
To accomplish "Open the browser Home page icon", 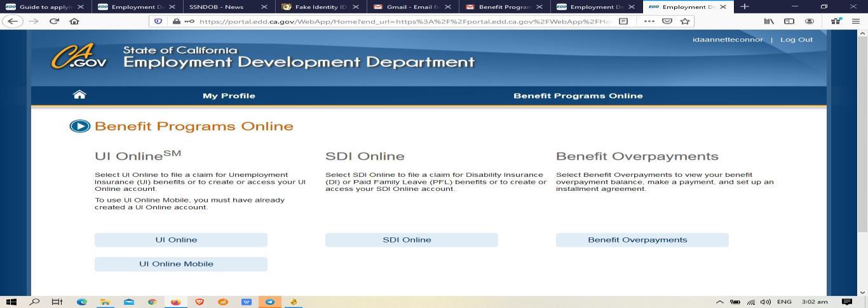I will pyautogui.click(x=74, y=21).
